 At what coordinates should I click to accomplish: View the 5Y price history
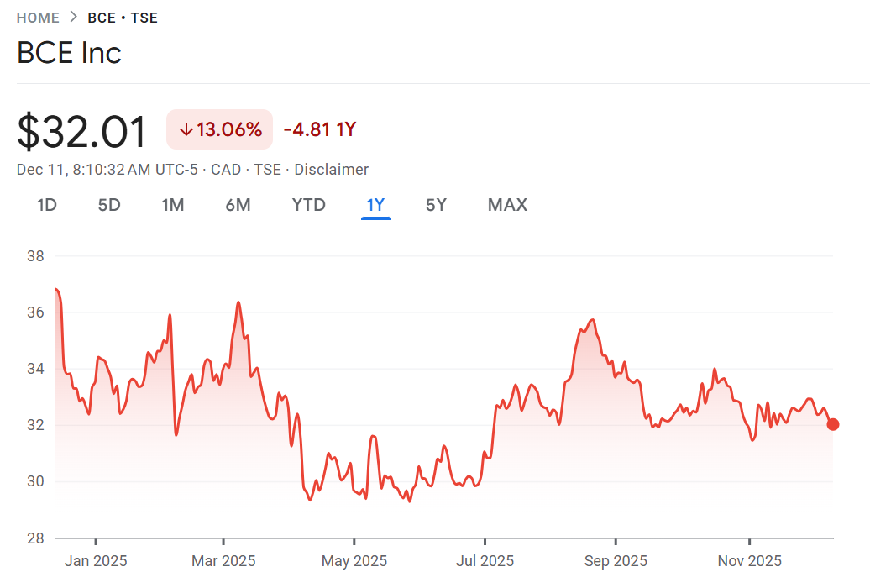tap(436, 205)
